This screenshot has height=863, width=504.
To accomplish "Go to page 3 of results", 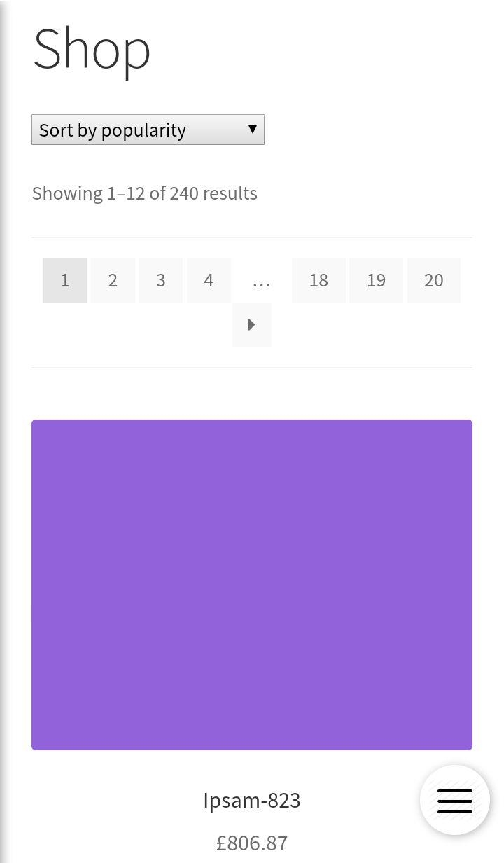I will coord(160,280).
